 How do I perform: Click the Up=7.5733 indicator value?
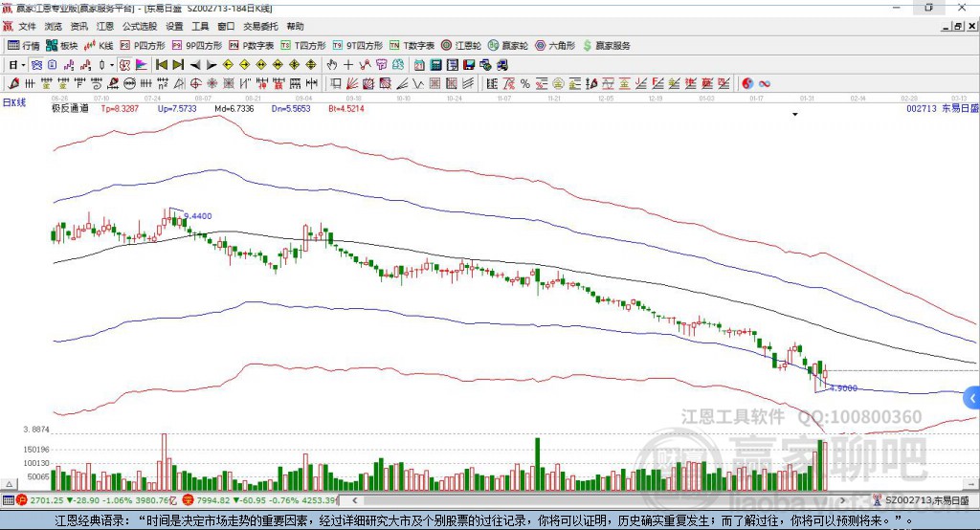coord(177,109)
